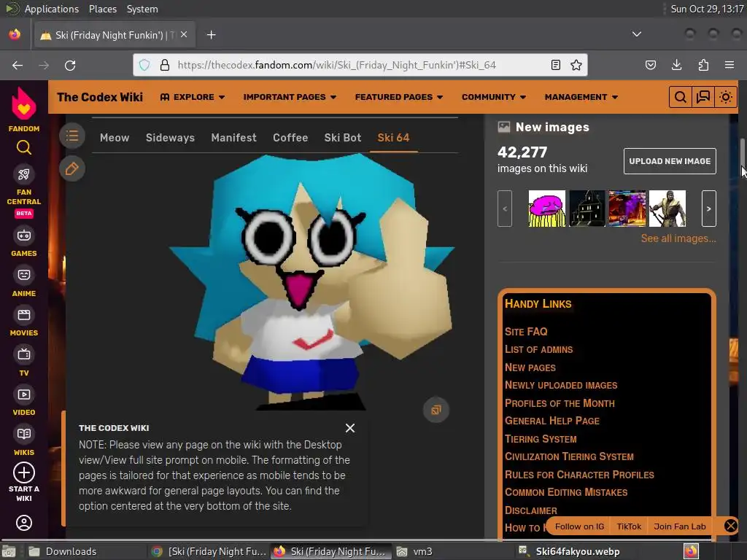This screenshot has height=560, width=747.
Task: Bookmark this page with star icon
Action: click(576, 65)
